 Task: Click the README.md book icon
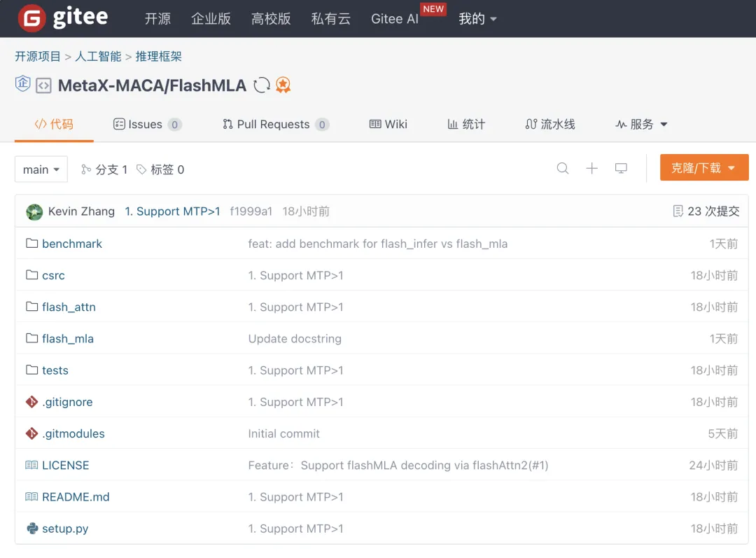pos(31,496)
